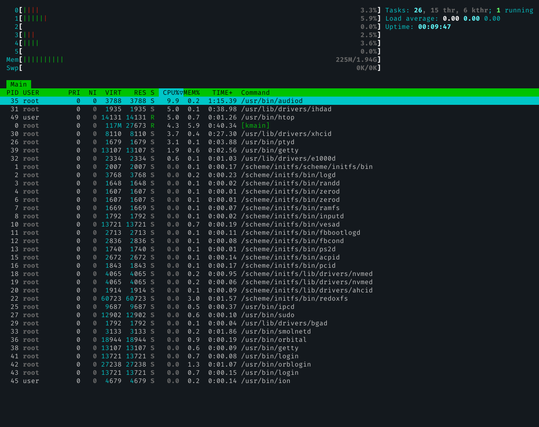Click the Uptime 00:09:47 readout
The height and width of the screenshot is (427, 539).
tap(418, 27)
